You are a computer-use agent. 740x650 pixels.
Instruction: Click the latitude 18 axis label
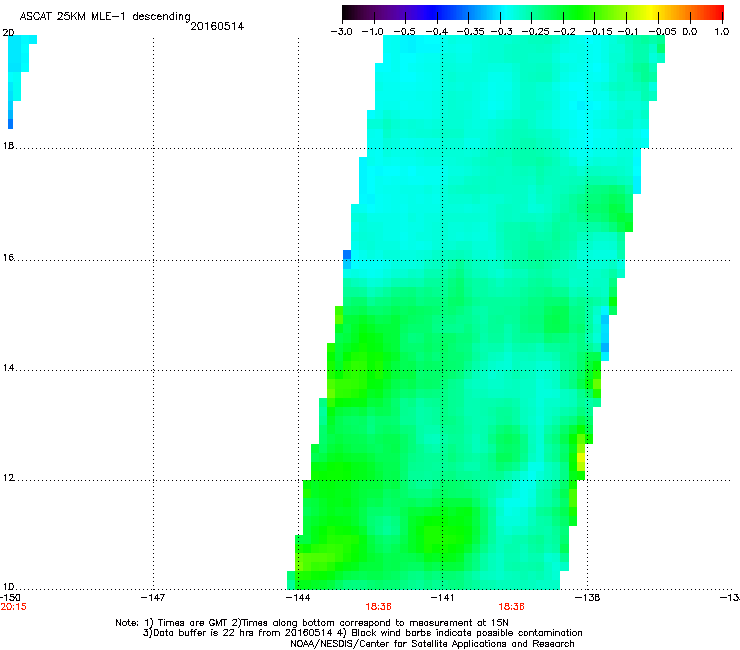(8, 145)
